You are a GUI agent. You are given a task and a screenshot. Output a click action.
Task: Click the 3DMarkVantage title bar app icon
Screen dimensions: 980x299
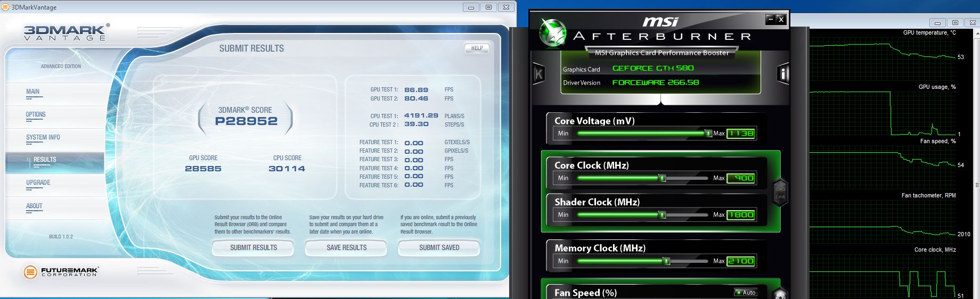5,7
